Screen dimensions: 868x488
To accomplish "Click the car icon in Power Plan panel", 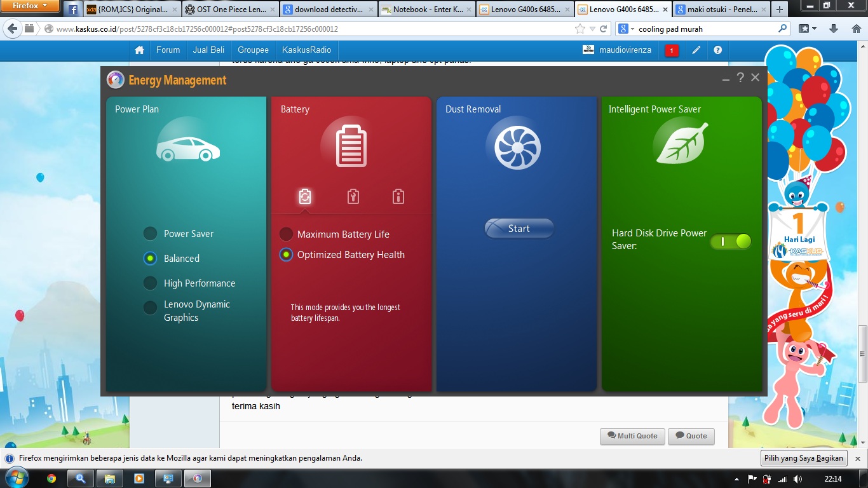I will pos(188,148).
